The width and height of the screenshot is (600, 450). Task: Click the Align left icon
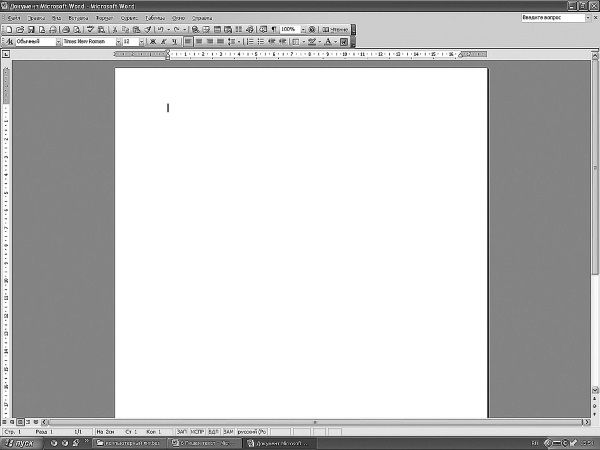coord(189,42)
